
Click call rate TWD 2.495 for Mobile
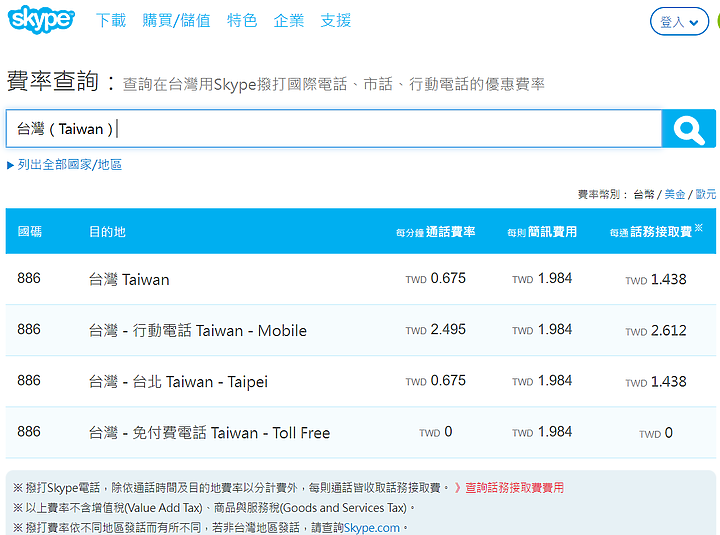(x=435, y=330)
